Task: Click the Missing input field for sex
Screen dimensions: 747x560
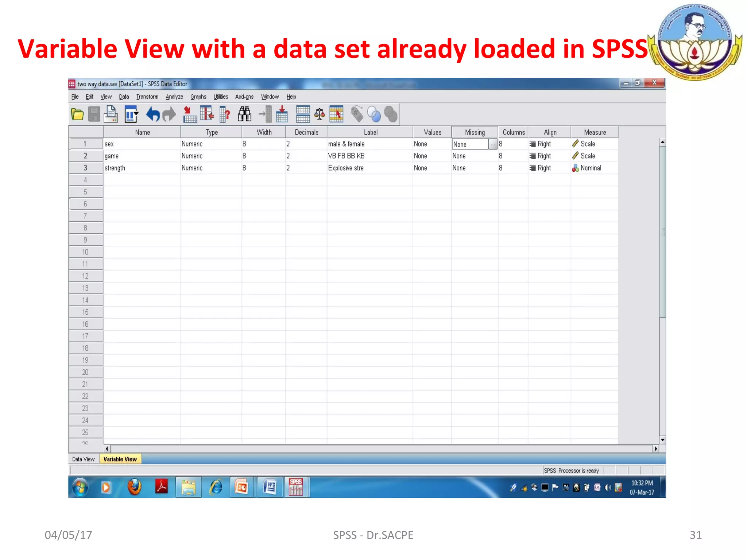Action: [x=470, y=144]
